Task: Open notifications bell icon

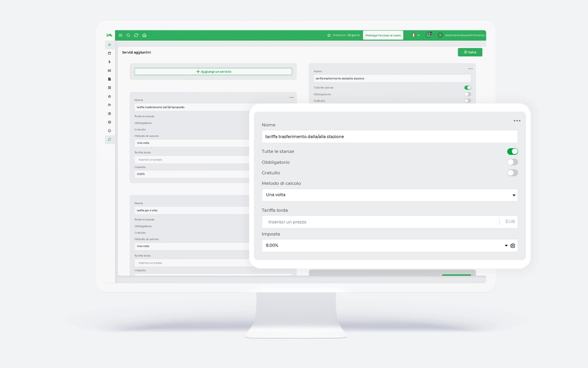Action: pyautogui.click(x=429, y=35)
